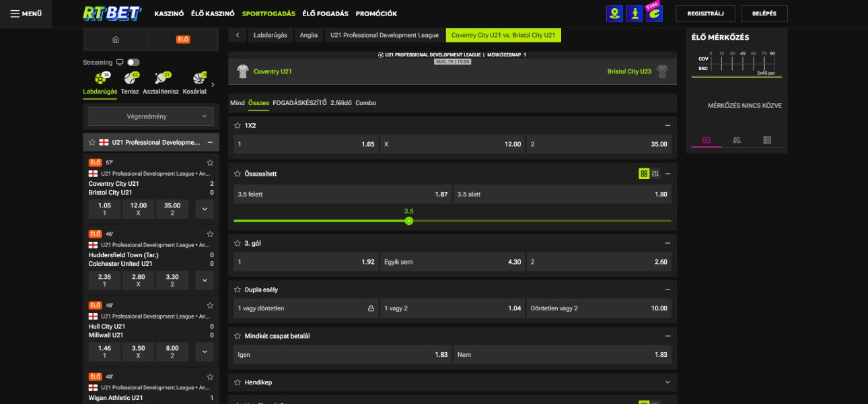The image size is (868, 404).
Task: Favorite the U21 Professional Development league header
Action: [x=92, y=143]
